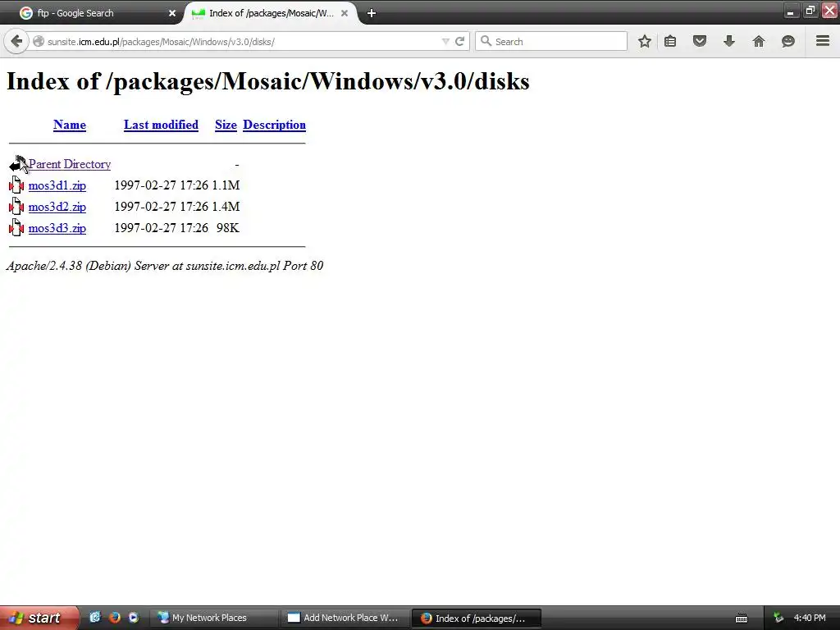This screenshot has height=630, width=840.
Task: Click the parent directory back-arrow icon
Action: [16, 164]
